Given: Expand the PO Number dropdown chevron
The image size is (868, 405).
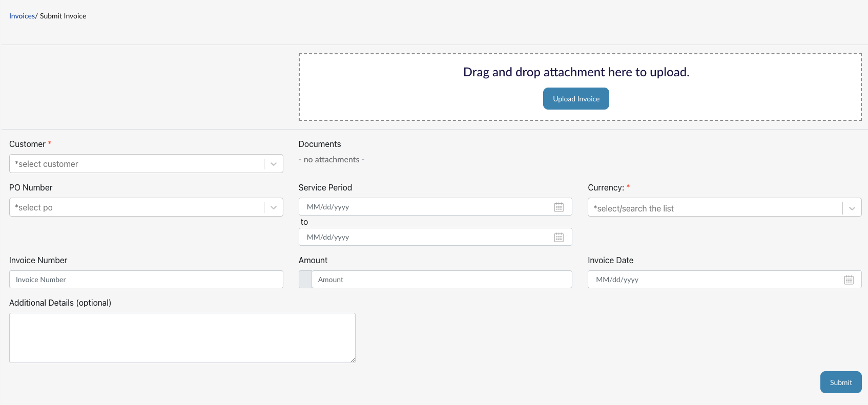Looking at the screenshot, I should pos(274,207).
